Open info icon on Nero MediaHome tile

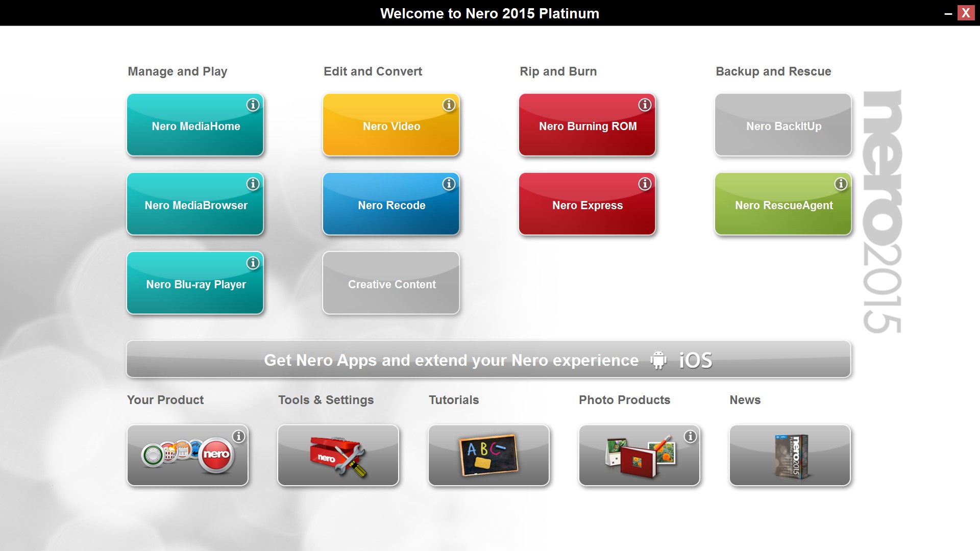[253, 105]
